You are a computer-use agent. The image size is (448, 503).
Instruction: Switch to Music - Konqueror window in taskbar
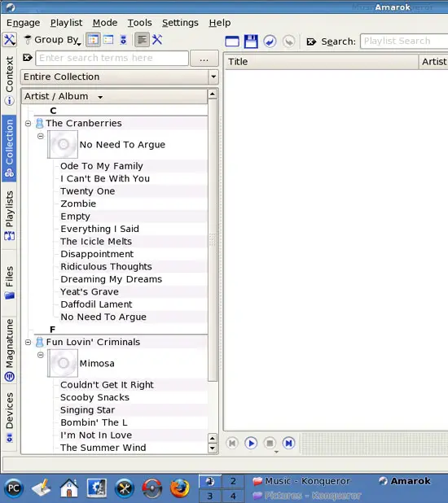301,481
